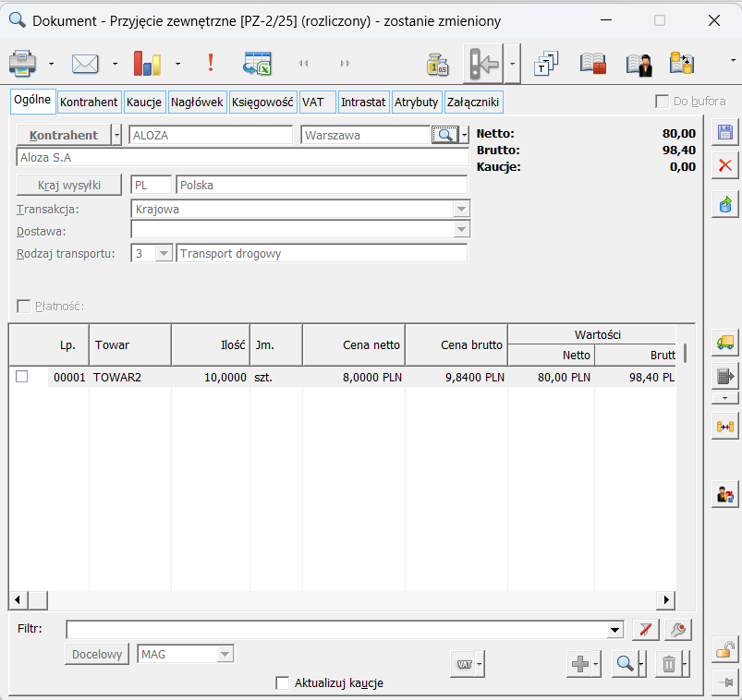
Task: Click the red exclamation mark icon
Action: pos(211,63)
